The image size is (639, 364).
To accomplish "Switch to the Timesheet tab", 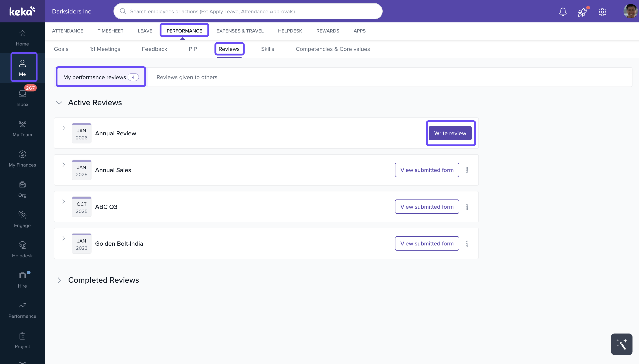I will point(110,31).
